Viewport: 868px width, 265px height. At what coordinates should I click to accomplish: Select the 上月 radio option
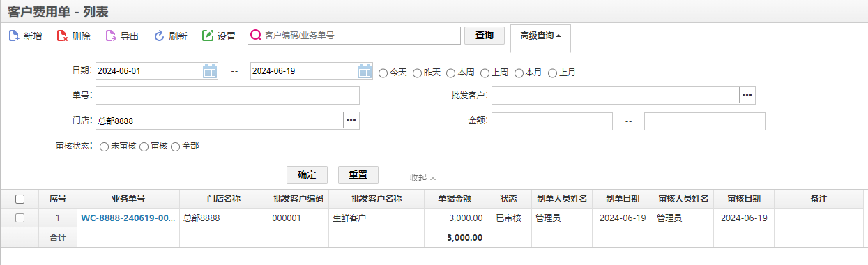[552, 73]
